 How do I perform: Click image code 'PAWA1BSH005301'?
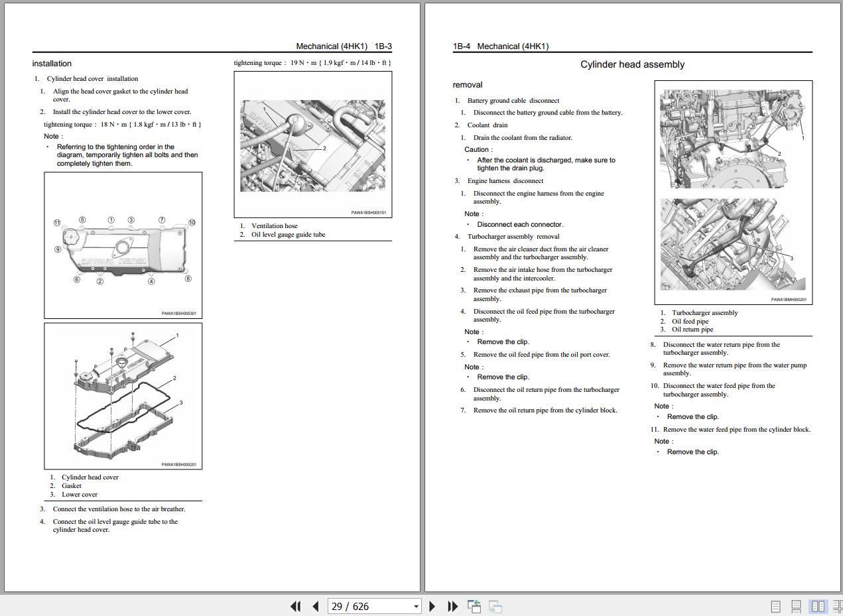click(179, 314)
